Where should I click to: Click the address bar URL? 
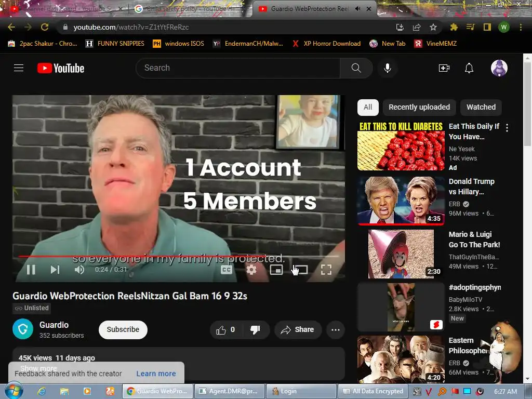[x=131, y=27]
